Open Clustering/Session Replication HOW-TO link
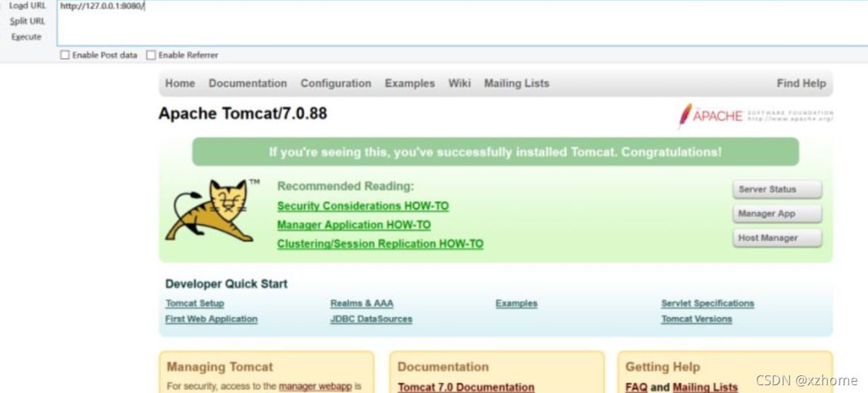This screenshot has width=868, height=393. 381,244
